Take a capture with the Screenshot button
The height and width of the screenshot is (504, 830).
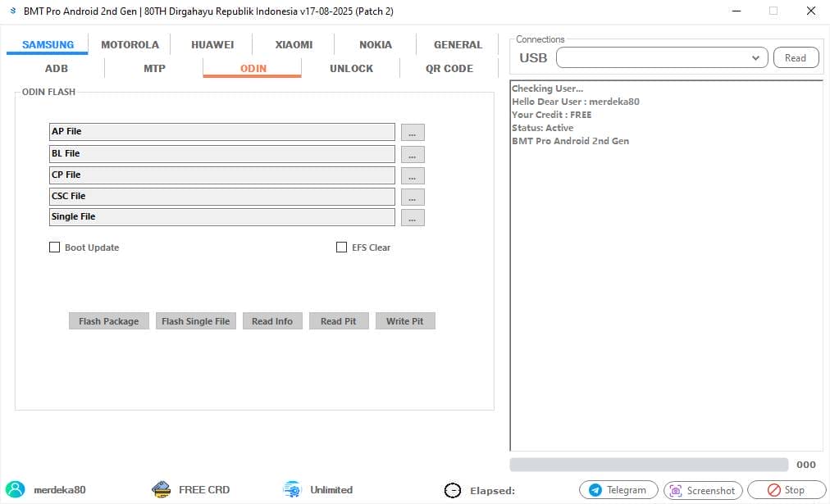703,490
